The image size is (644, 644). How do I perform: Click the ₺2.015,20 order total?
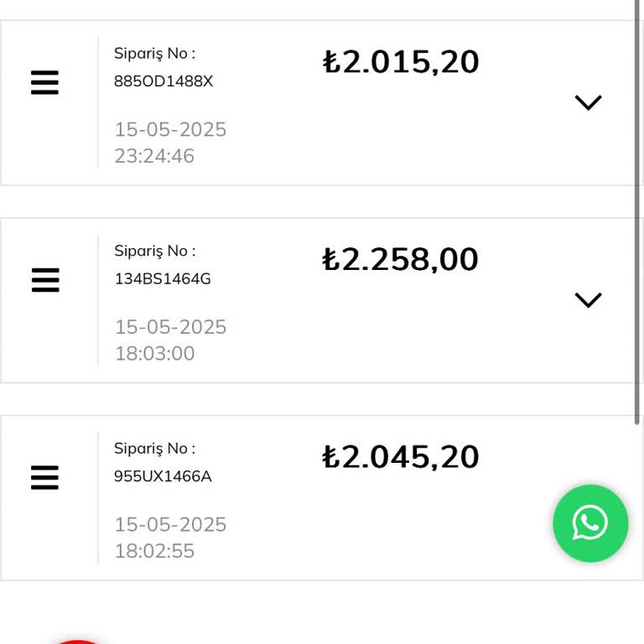(x=401, y=62)
